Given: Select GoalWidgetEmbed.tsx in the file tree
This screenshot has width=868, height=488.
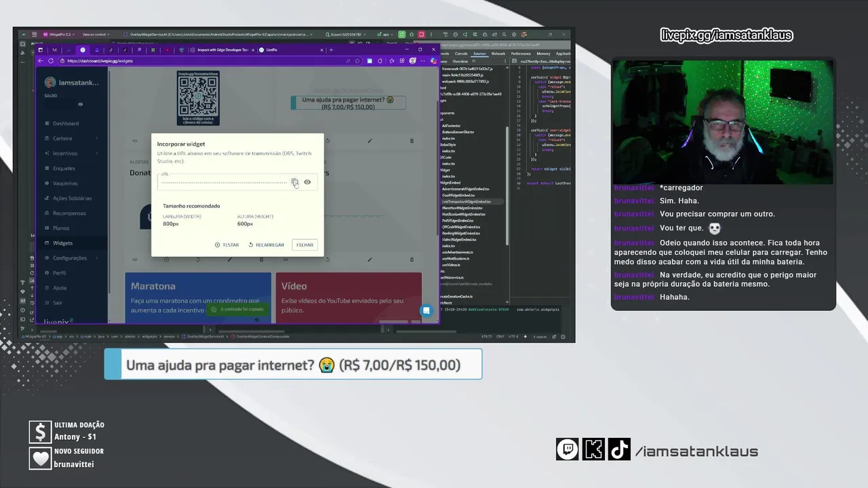Looking at the screenshot, I should coord(459,195).
